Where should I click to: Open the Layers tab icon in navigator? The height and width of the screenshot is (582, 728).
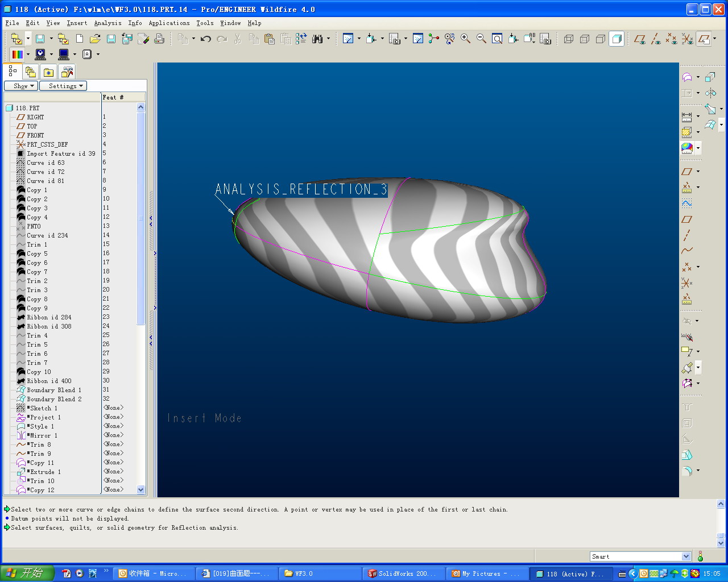pyautogui.click(x=31, y=72)
